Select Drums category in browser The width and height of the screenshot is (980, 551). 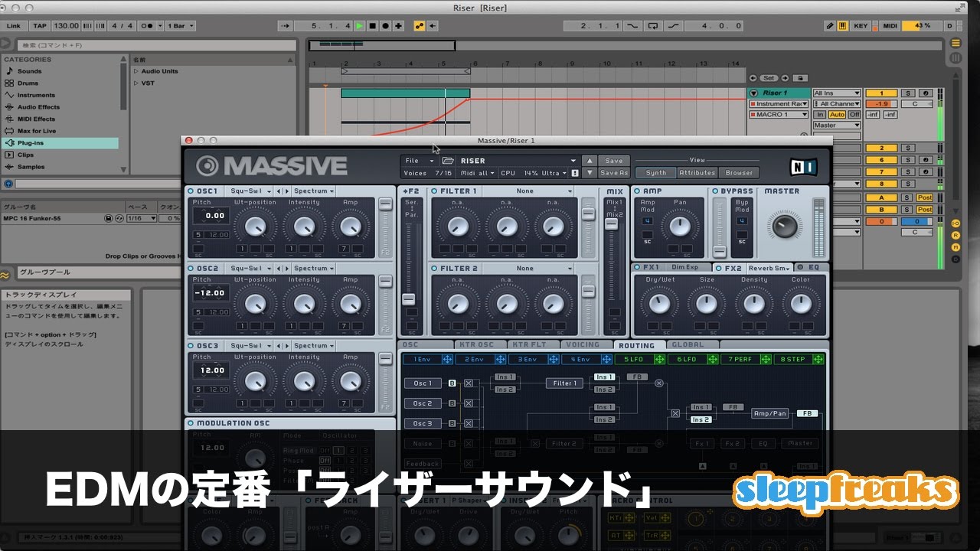pos(28,83)
